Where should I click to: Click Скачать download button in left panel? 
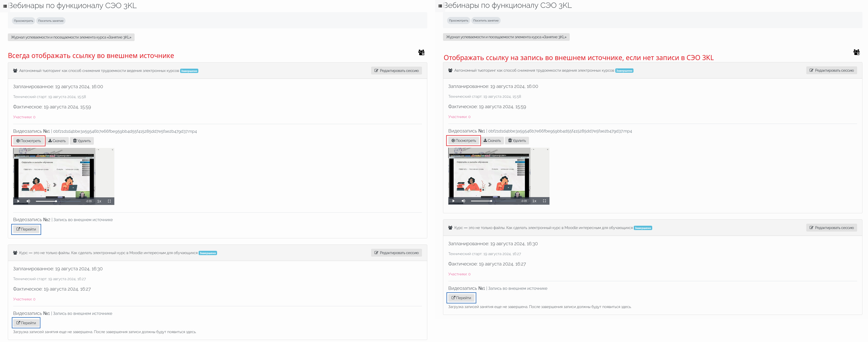(x=57, y=141)
